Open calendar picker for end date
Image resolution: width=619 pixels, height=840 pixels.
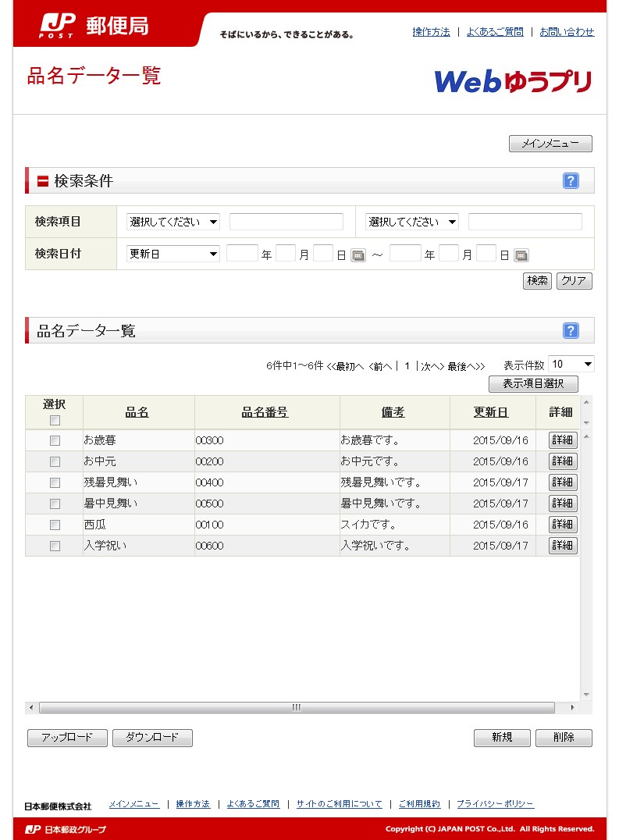[x=521, y=255]
